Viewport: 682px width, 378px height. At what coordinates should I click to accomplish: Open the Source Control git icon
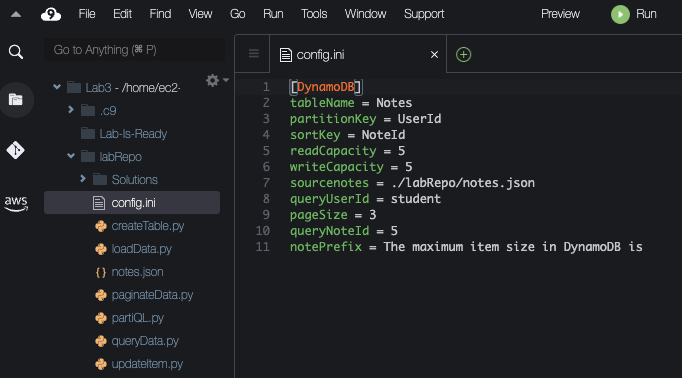[x=16, y=150]
